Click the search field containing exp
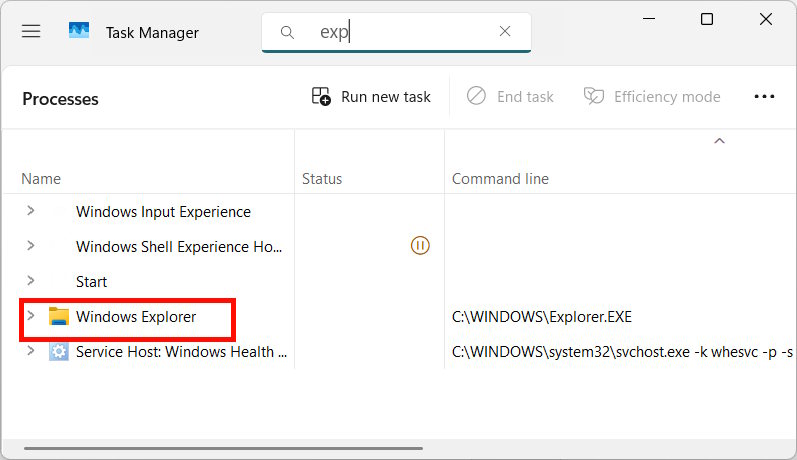 point(396,32)
